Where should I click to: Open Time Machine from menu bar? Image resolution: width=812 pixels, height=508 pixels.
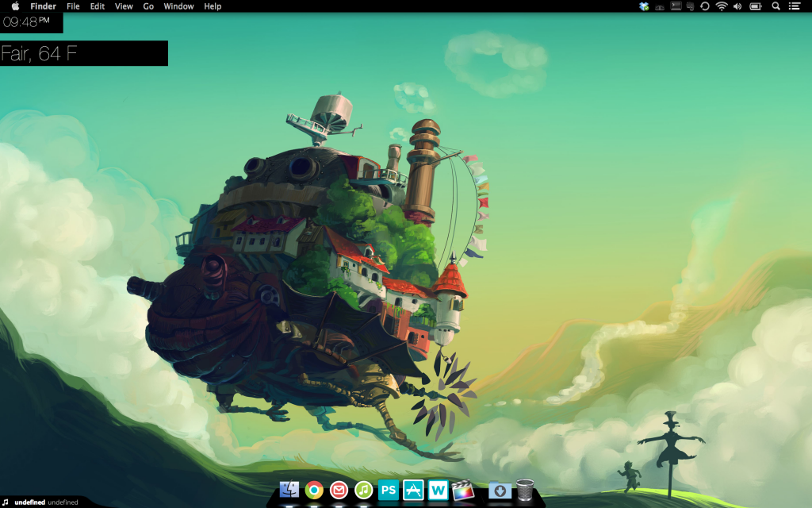pyautogui.click(x=705, y=6)
